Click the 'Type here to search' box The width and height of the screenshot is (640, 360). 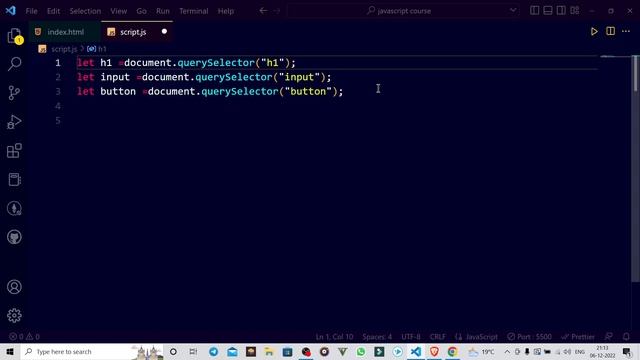92,351
